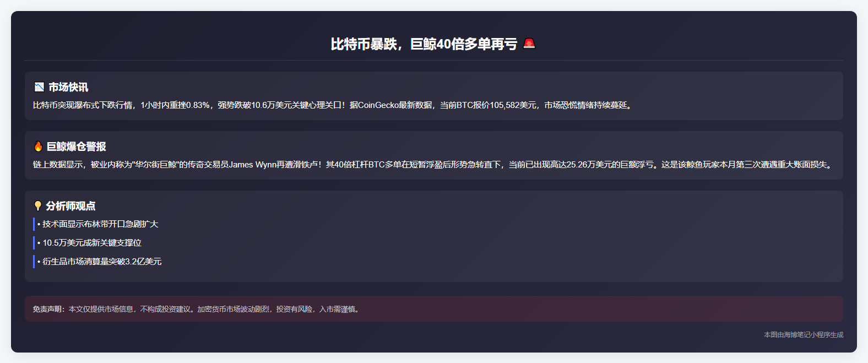Click the lightbulb icon beside 分析师观点

coord(38,206)
